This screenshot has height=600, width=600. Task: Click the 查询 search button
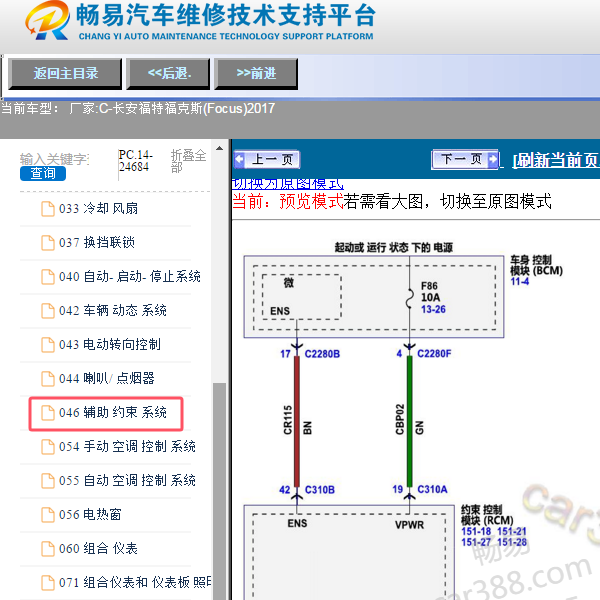pyautogui.click(x=43, y=173)
